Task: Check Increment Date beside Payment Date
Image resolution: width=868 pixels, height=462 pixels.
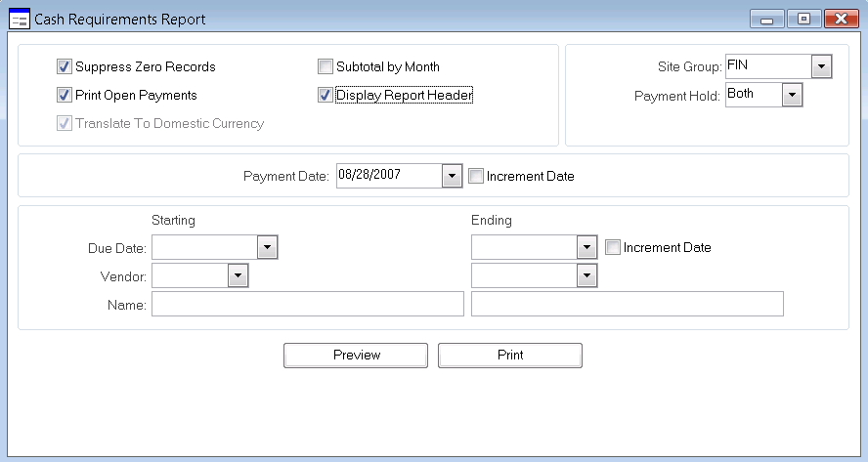Action: pyautogui.click(x=476, y=177)
